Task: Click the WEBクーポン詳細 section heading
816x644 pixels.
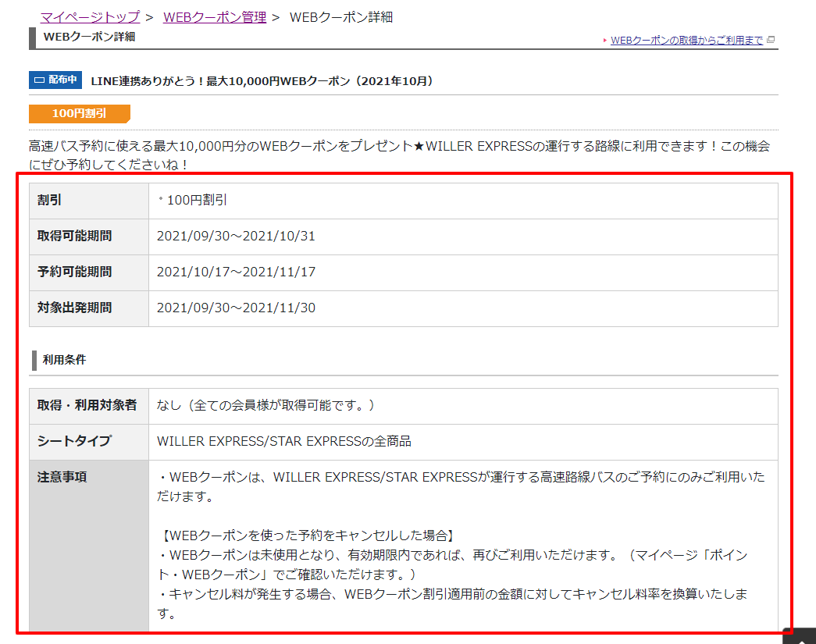Action: pos(90,37)
